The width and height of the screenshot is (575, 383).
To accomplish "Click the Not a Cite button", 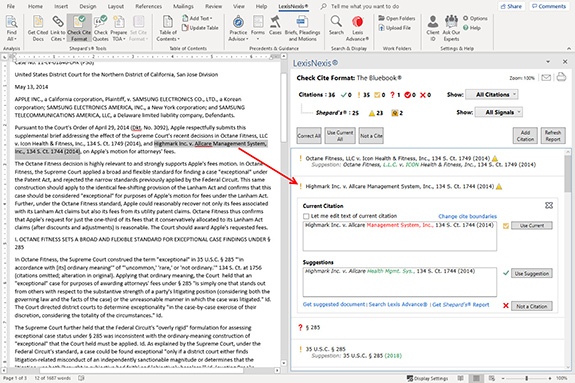I will 371,136.
